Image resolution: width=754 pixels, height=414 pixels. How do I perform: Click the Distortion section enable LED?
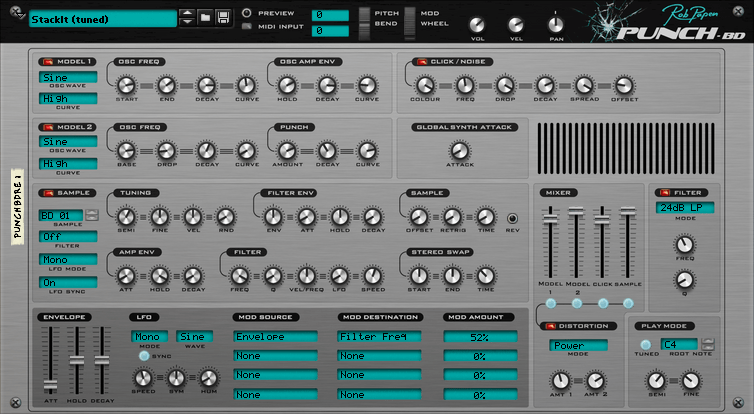pyautogui.click(x=549, y=326)
